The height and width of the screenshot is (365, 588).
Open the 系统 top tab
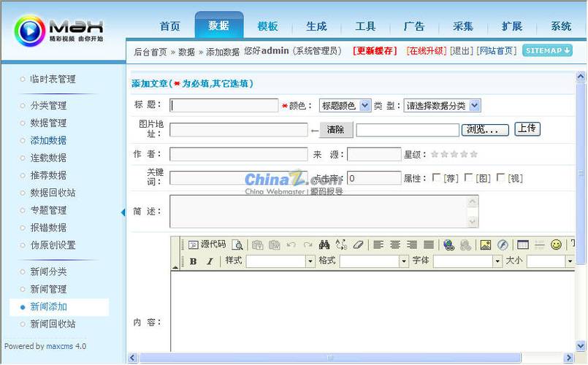561,26
